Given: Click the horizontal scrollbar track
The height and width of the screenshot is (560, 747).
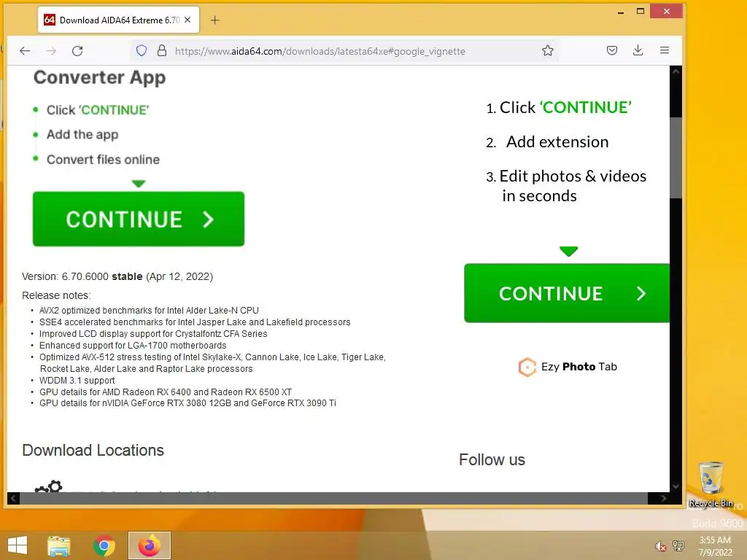Looking at the screenshot, I should 333,499.
